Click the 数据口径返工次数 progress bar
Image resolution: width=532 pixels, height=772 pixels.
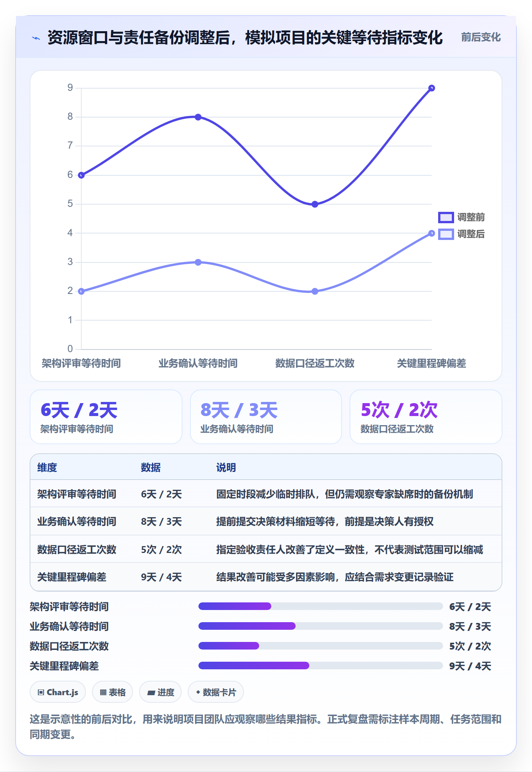321,646
